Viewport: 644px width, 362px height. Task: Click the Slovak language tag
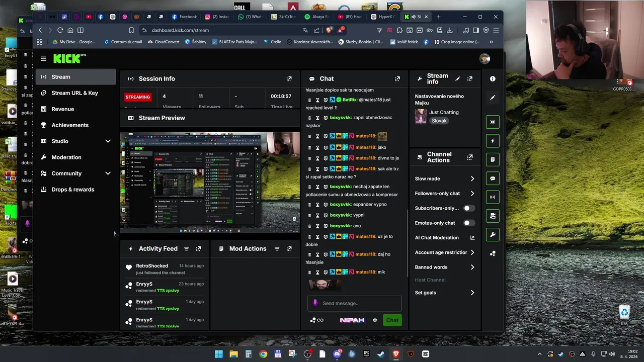[x=439, y=121]
